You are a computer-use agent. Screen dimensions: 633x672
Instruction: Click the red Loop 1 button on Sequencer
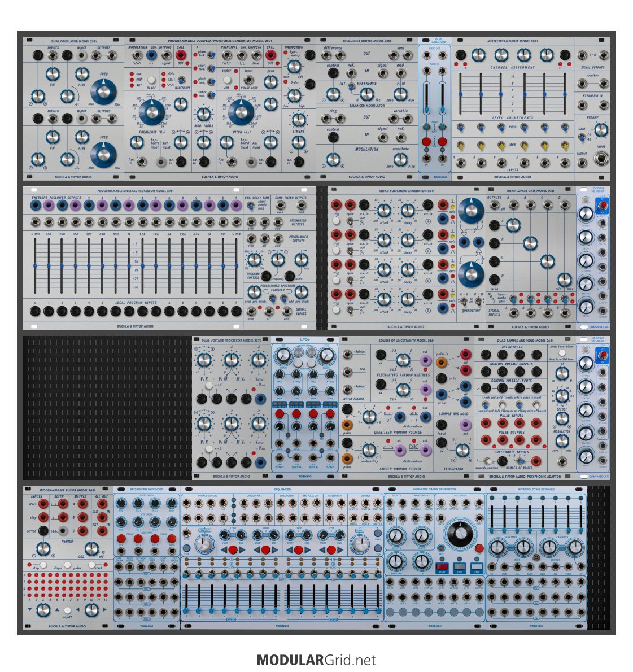click(x=232, y=550)
